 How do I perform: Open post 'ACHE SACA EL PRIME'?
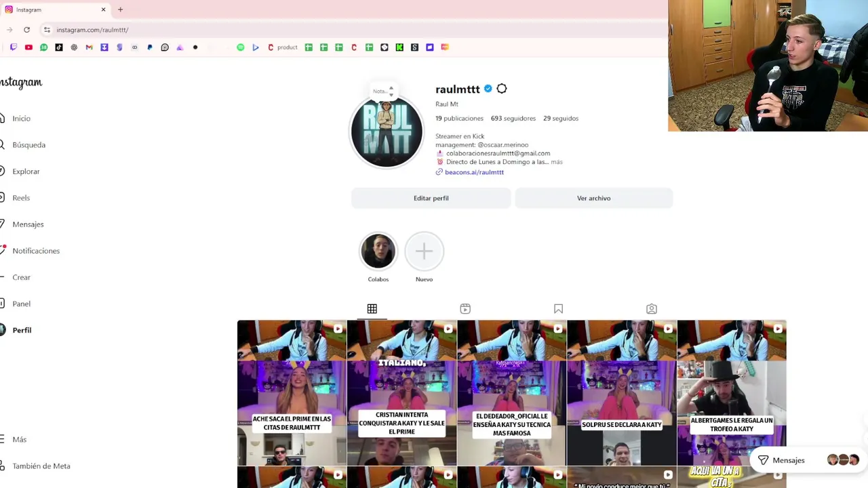(x=292, y=392)
